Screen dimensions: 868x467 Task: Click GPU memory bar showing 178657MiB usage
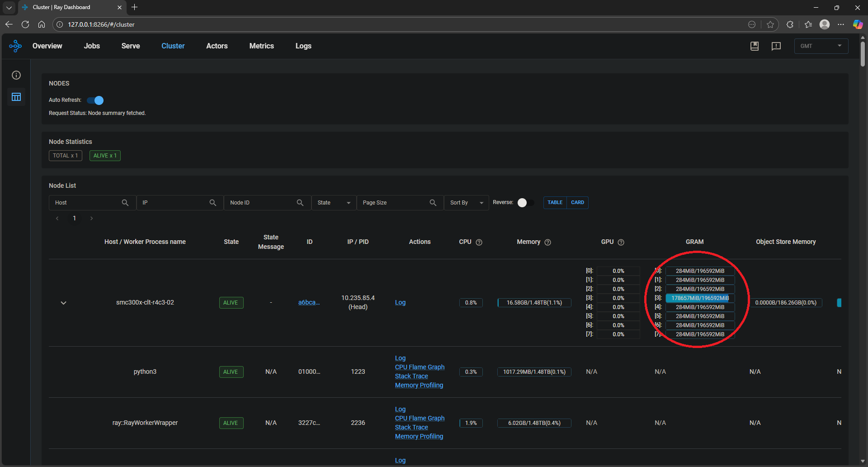(x=699, y=298)
